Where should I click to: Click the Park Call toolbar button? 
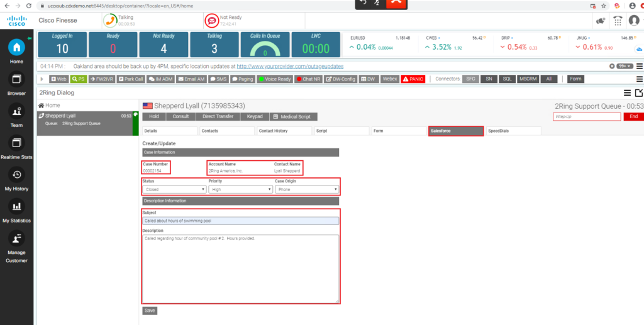click(131, 79)
